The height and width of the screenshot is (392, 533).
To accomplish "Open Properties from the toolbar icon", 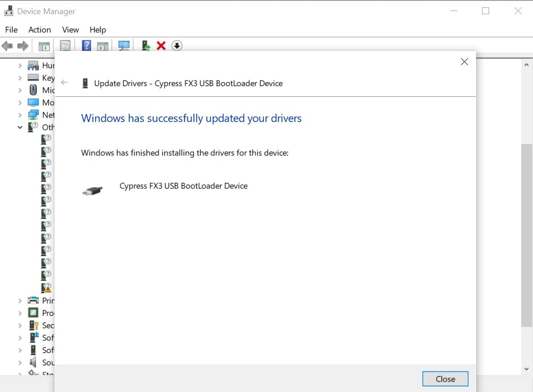I will pos(65,46).
